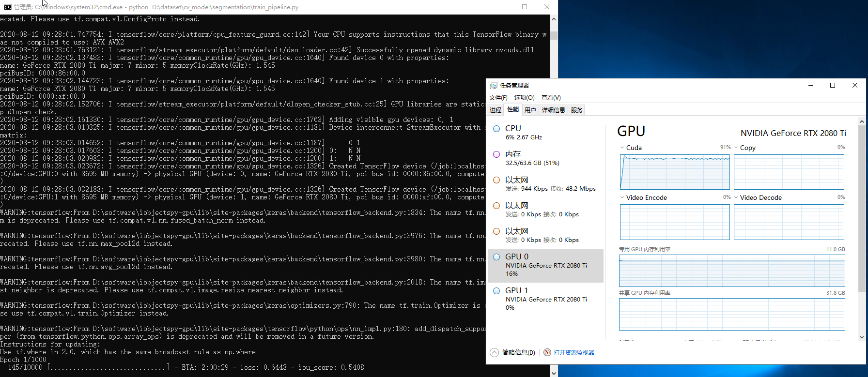This screenshot has width=868, height=377.
Task: Click the Task Manager vertical scrollbar thumb
Action: coord(862,209)
